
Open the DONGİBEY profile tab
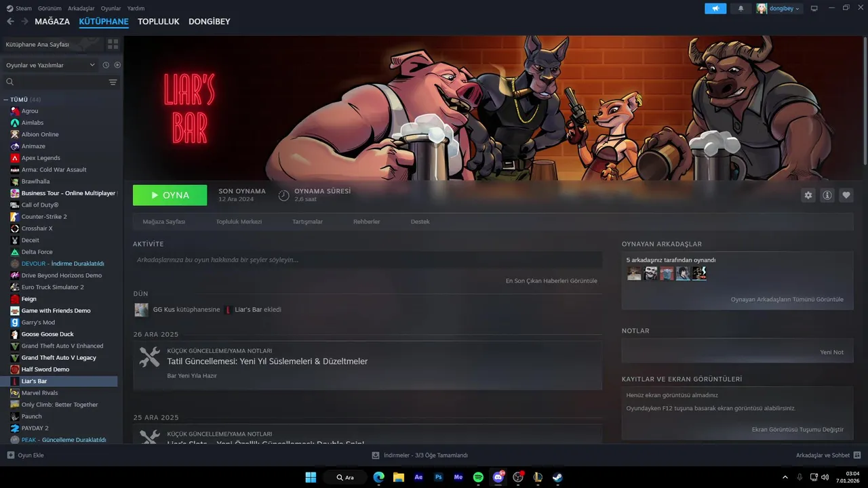pos(210,22)
